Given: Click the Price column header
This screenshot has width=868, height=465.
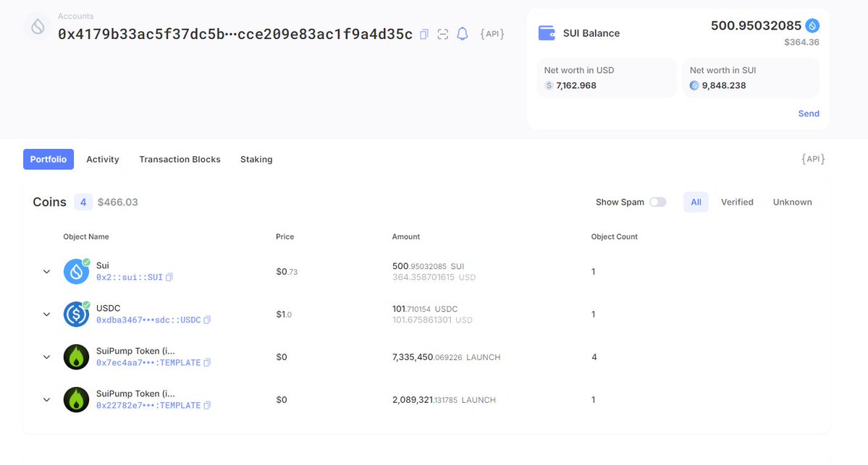Looking at the screenshot, I should pyautogui.click(x=285, y=236).
